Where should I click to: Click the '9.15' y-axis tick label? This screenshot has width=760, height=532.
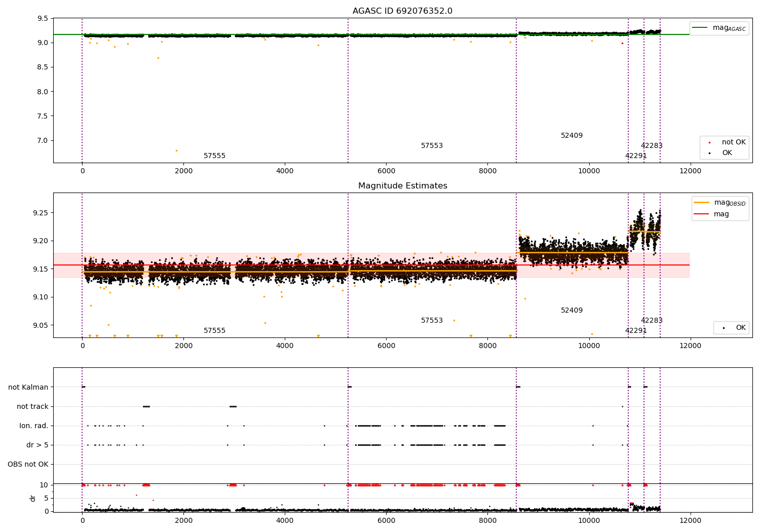41,269
